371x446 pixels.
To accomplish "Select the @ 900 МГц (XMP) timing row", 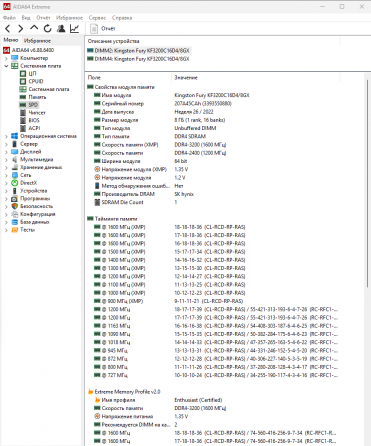I will (x=213, y=301).
